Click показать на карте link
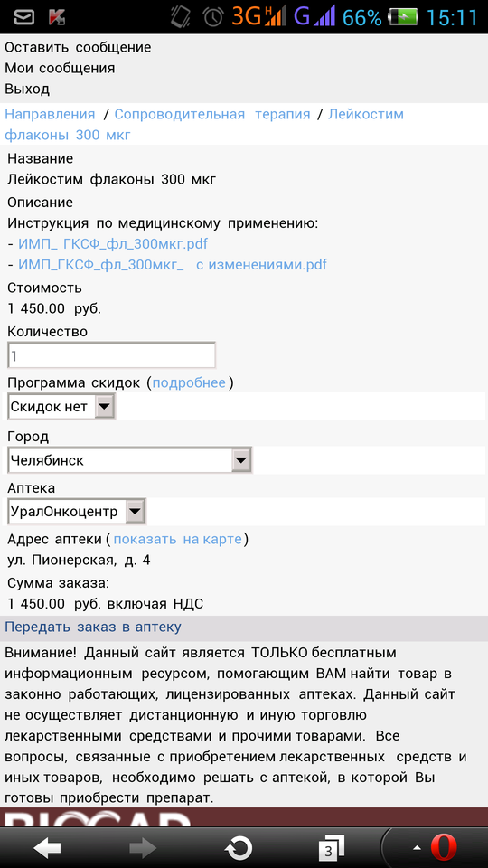The height and width of the screenshot is (868, 488). point(178,539)
